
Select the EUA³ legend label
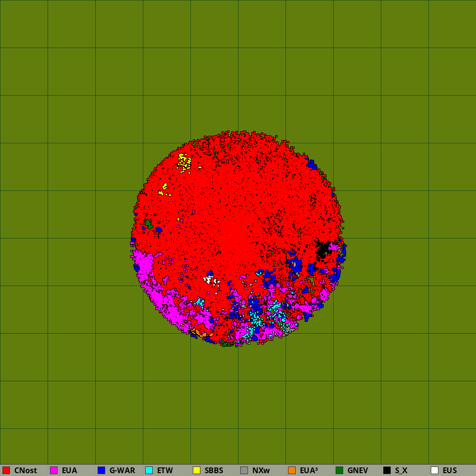pos(309,470)
